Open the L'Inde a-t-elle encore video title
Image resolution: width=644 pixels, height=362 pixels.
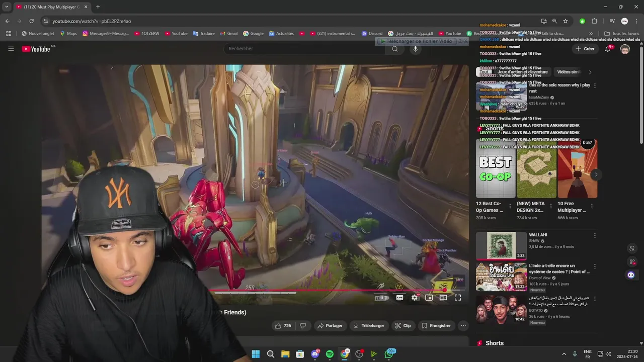pos(559,268)
